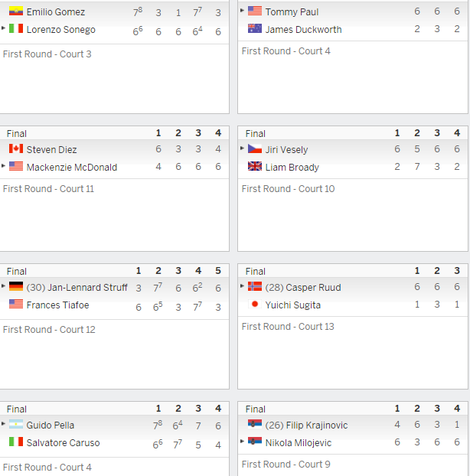Image resolution: width=470 pixels, height=476 pixels.
Task: Click the Ecuador flag next to Emilio Gomez
Action: click(x=16, y=11)
